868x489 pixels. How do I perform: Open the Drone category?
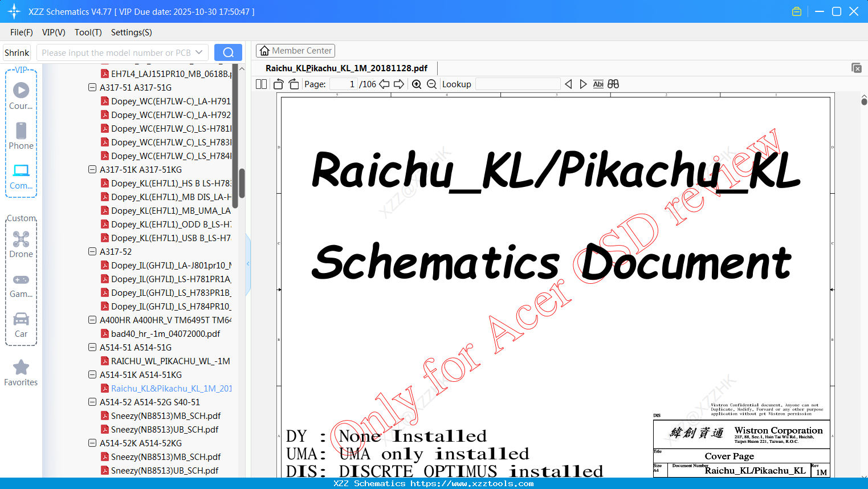21,244
